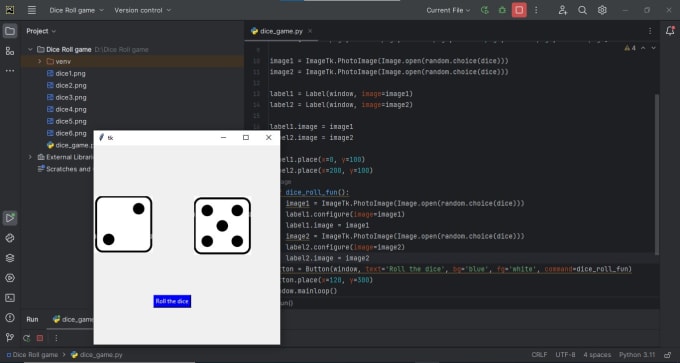Expand External Libraries node

(x=30, y=157)
